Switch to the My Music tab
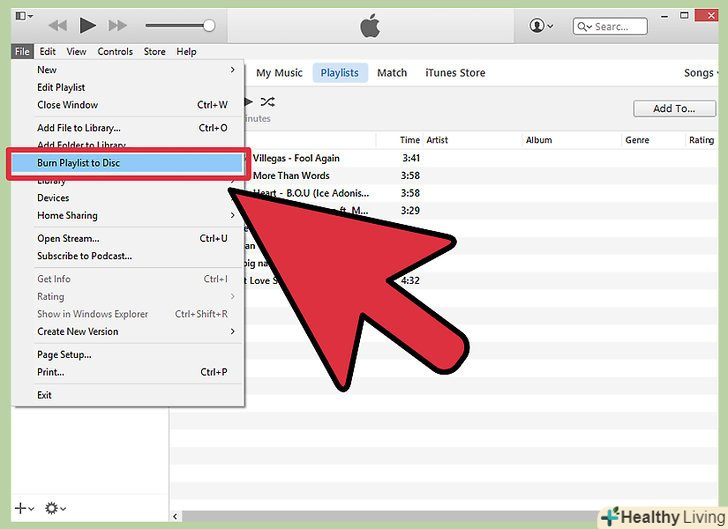This screenshot has height=529, width=728. coord(279,73)
